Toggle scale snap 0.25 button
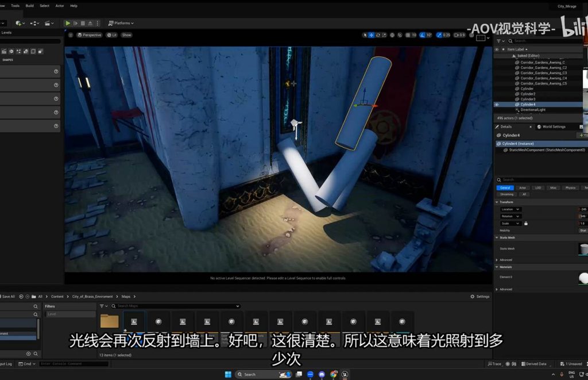This screenshot has width=588, height=380. (443, 35)
